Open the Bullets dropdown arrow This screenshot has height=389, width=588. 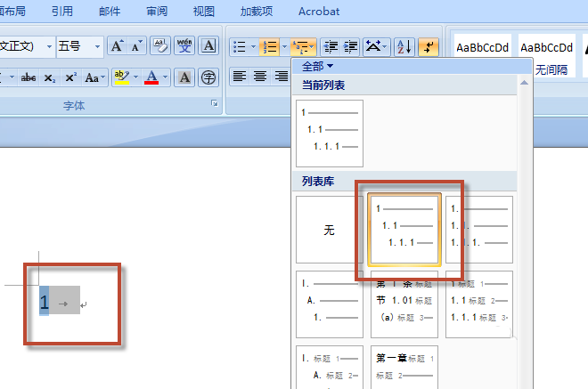[254, 47]
